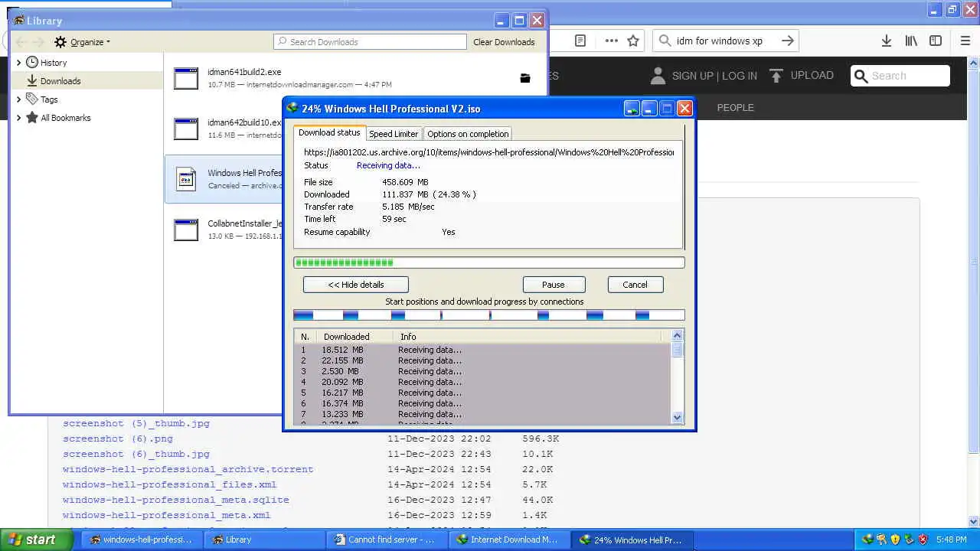Open containing folder for idman641build2.exe
Image resolution: width=980 pixels, height=551 pixels.
(525, 78)
